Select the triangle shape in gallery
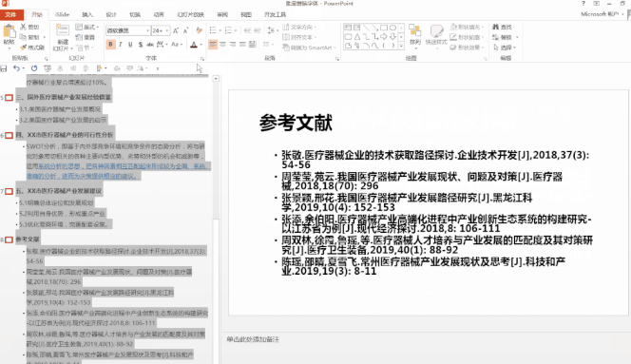The image size is (631, 364). [357, 37]
